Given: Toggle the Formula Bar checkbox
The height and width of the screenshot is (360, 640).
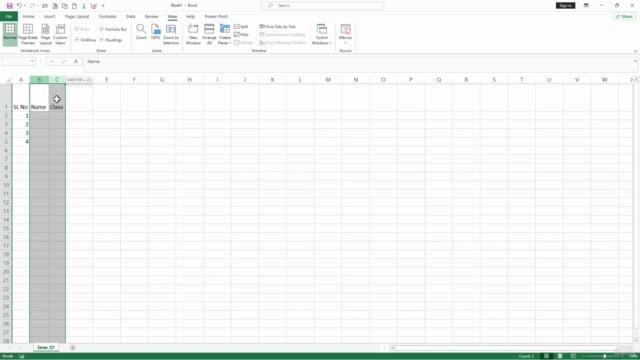Looking at the screenshot, I should pos(113,29).
